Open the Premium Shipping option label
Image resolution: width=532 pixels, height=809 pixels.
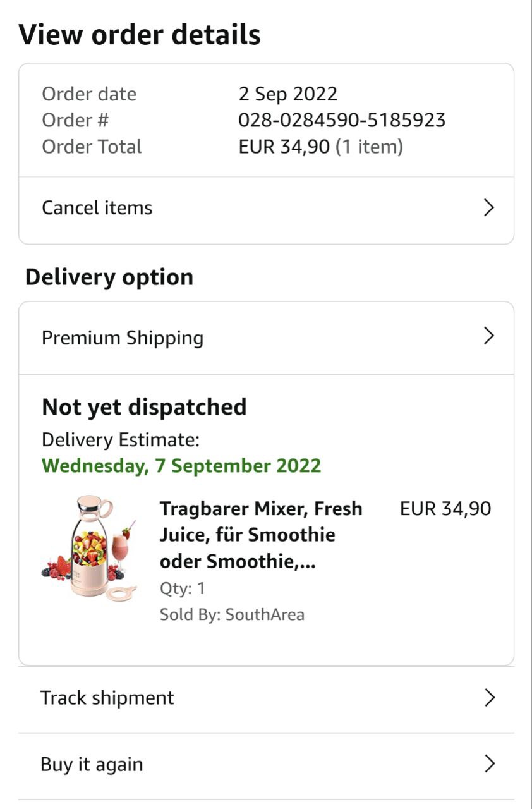123,338
